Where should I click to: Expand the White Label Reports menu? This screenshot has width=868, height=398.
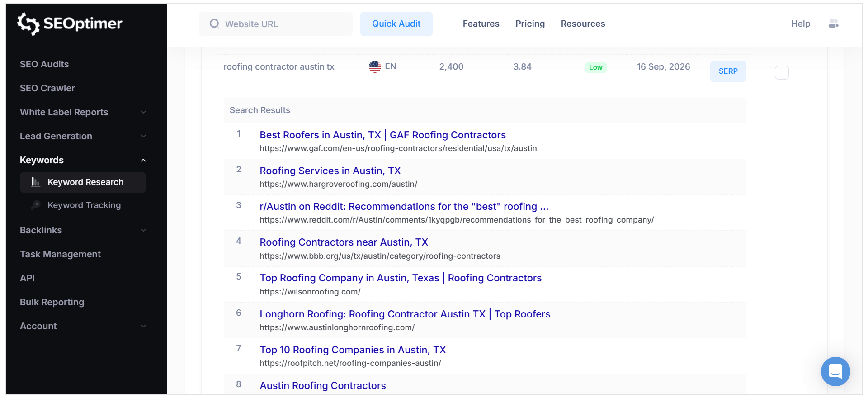pyautogui.click(x=83, y=112)
